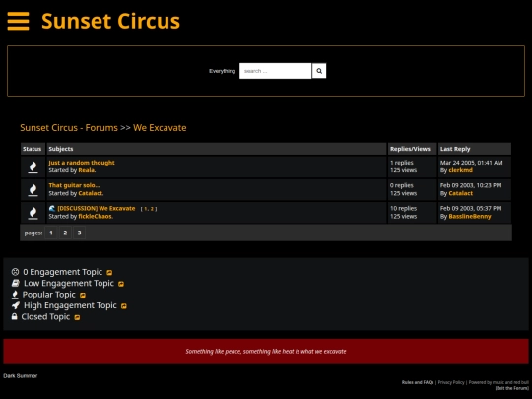This screenshot has height=399, width=532.
Task: Click the 'Dark Summer' theme label
Action: click(21, 376)
